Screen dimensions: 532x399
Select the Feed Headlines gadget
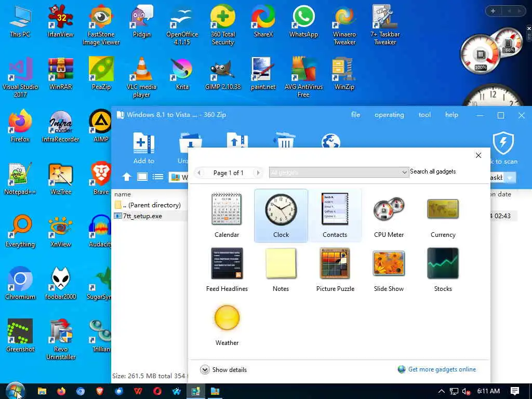click(227, 270)
